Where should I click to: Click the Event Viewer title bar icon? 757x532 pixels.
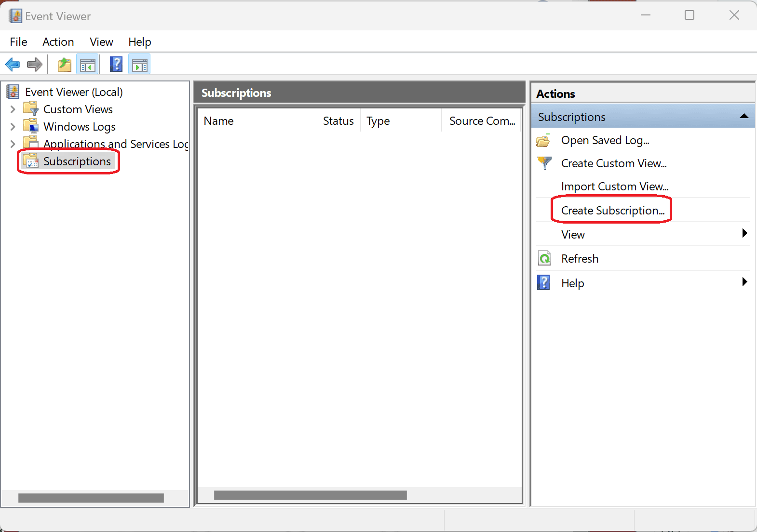[x=15, y=16]
